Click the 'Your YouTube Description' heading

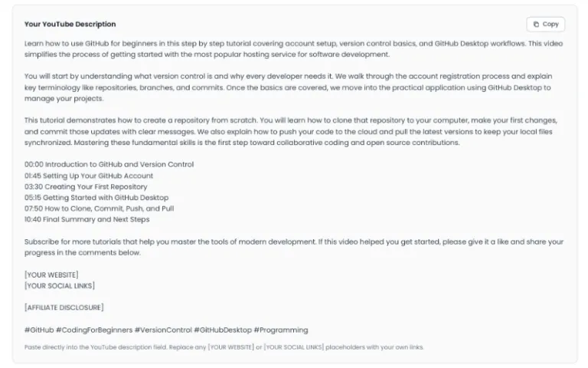point(70,24)
